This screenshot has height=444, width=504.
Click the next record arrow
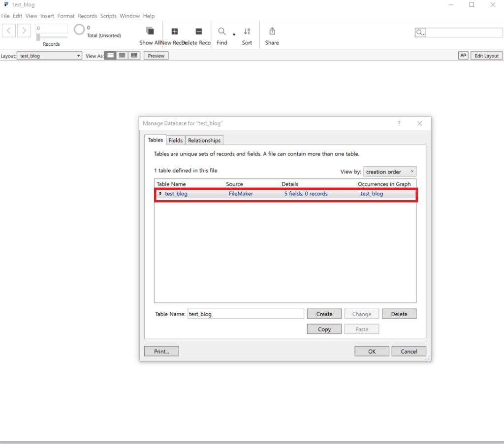tap(24, 30)
